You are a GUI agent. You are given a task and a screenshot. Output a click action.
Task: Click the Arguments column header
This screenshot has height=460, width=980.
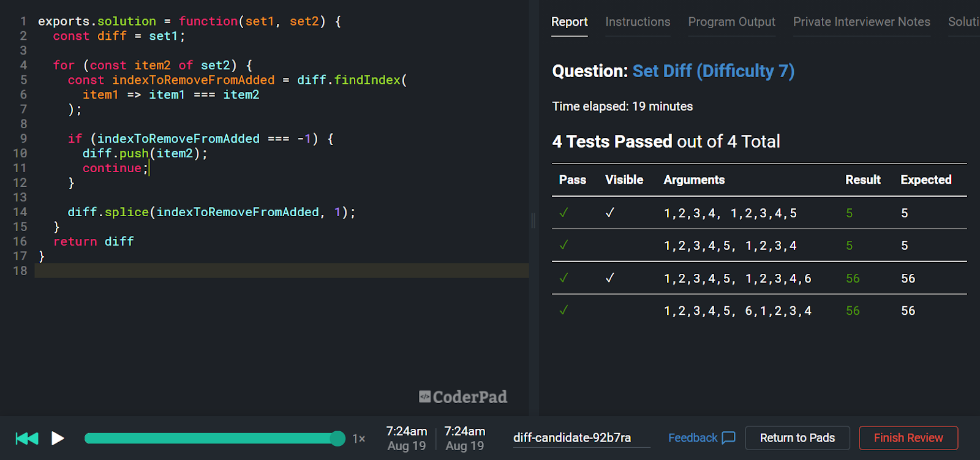tap(694, 180)
